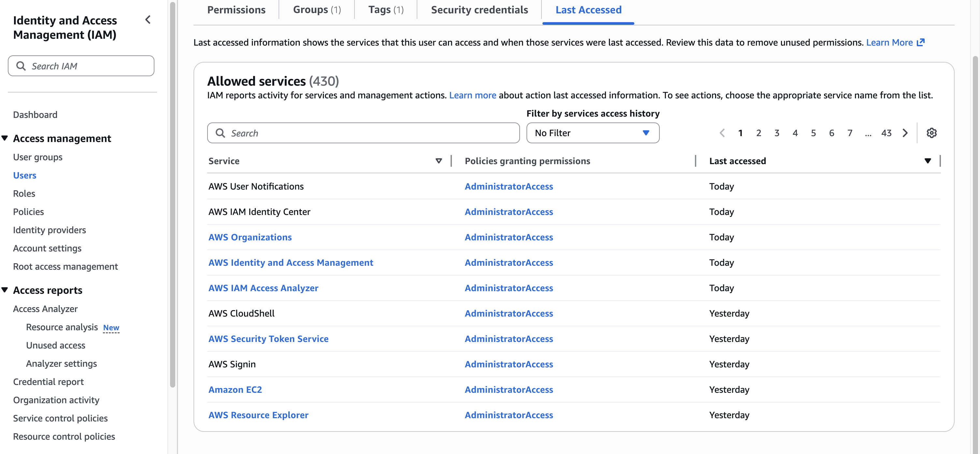Collapse the IAM navigation sidebar chevron
Image resolution: width=980 pixels, height=454 pixels.
(148, 20)
